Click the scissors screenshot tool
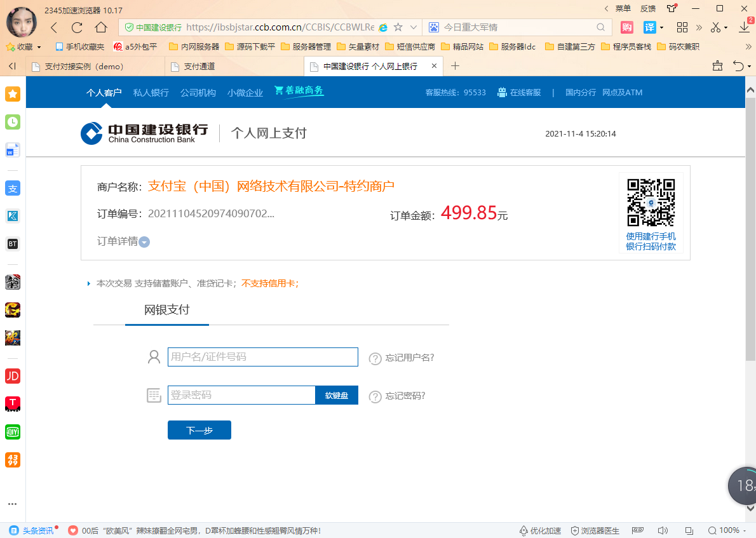 [x=715, y=27]
